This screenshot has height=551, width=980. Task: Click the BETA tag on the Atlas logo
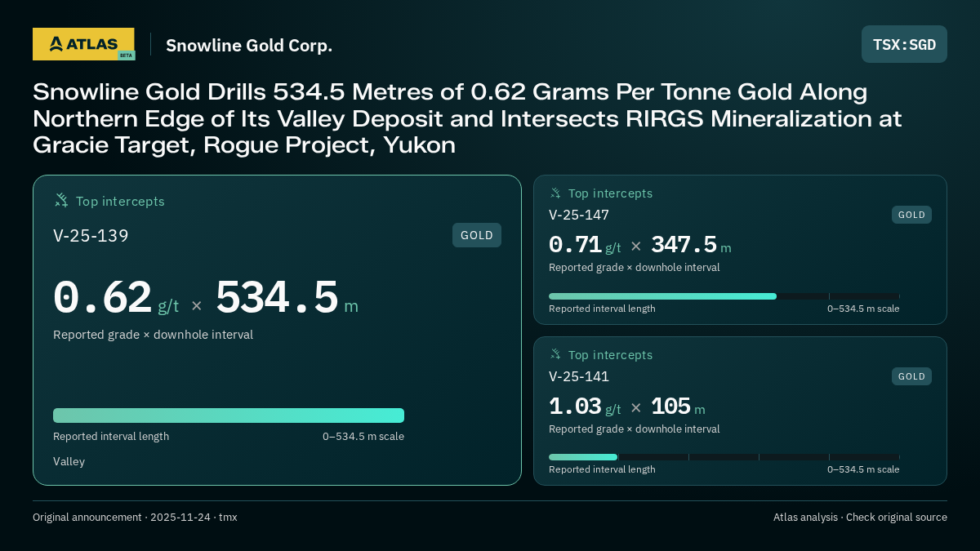click(x=126, y=56)
